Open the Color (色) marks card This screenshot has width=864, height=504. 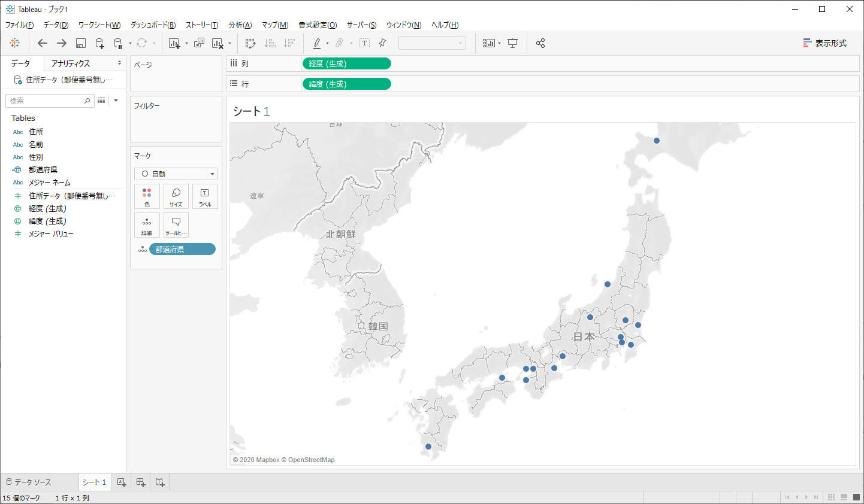coord(147,196)
